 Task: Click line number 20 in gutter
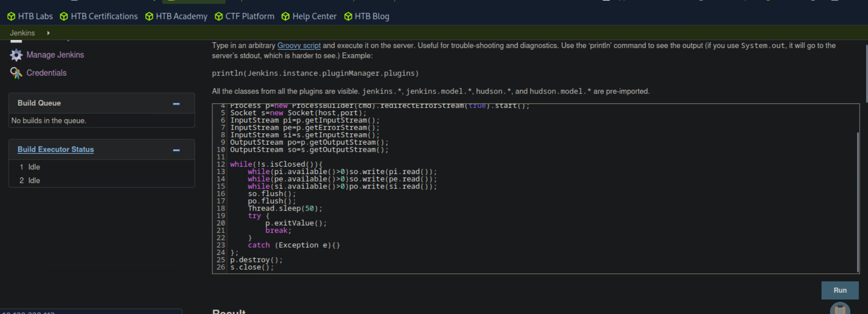click(x=221, y=223)
